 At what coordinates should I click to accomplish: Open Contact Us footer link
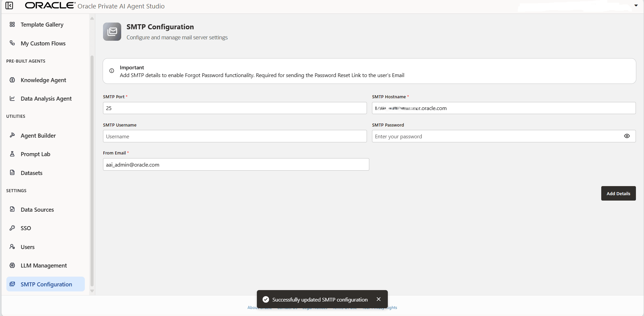coord(287,307)
